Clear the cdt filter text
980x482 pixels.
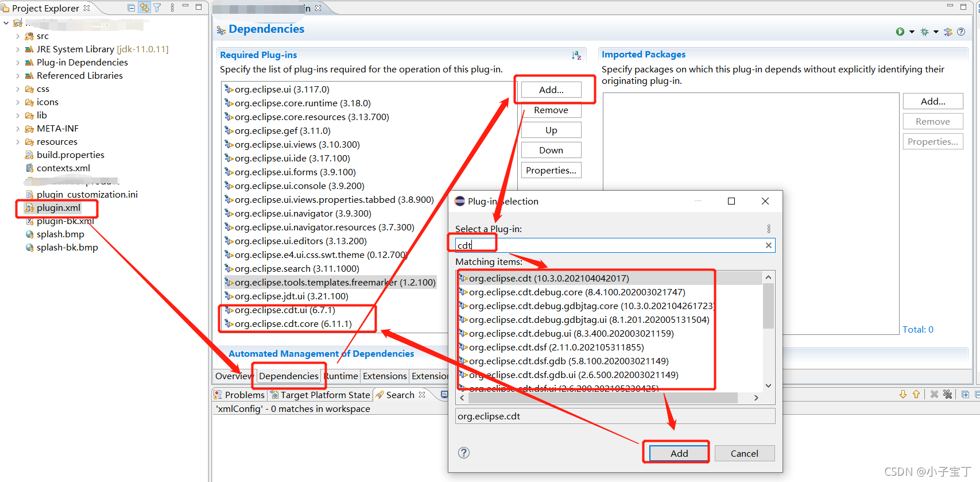click(x=769, y=245)
